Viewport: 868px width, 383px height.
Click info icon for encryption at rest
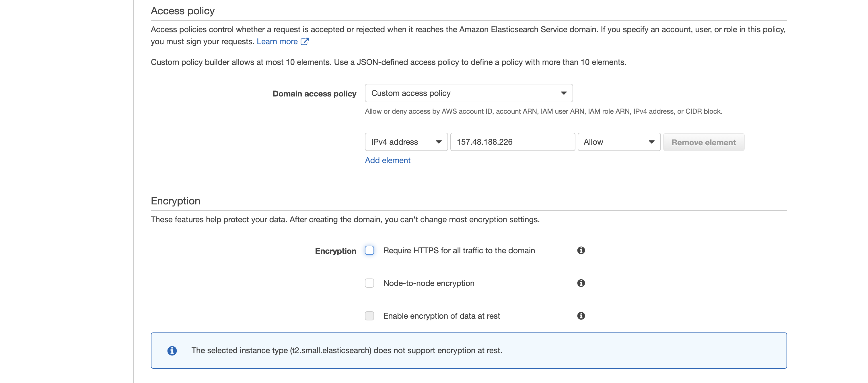point(581,316)
